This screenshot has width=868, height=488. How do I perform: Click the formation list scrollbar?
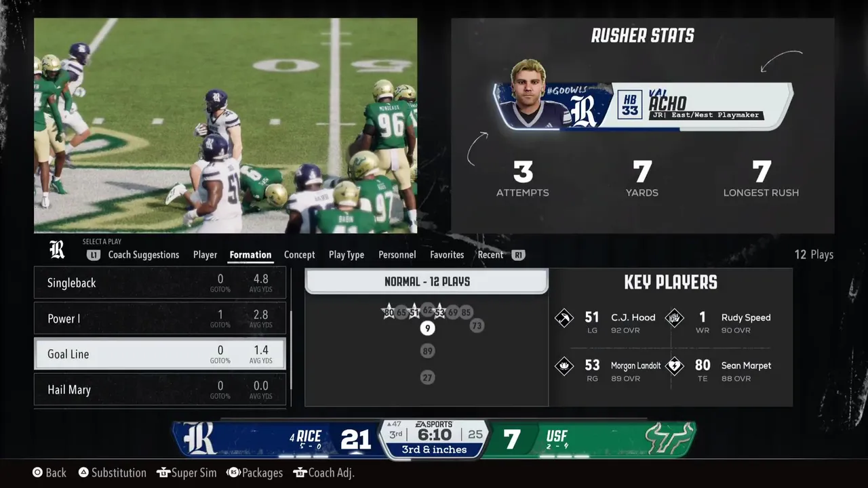coord(292,349)
